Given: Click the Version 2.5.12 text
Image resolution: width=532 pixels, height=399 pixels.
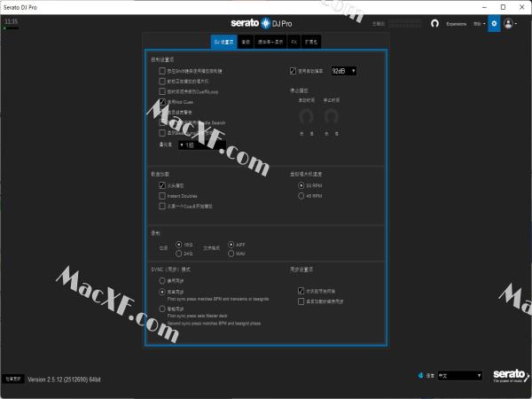Looking at the screenshot, I should pos(64,379).
